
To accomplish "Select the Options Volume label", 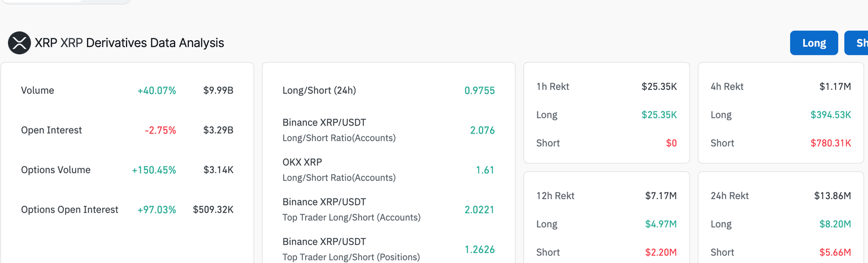I will (55, 170).
